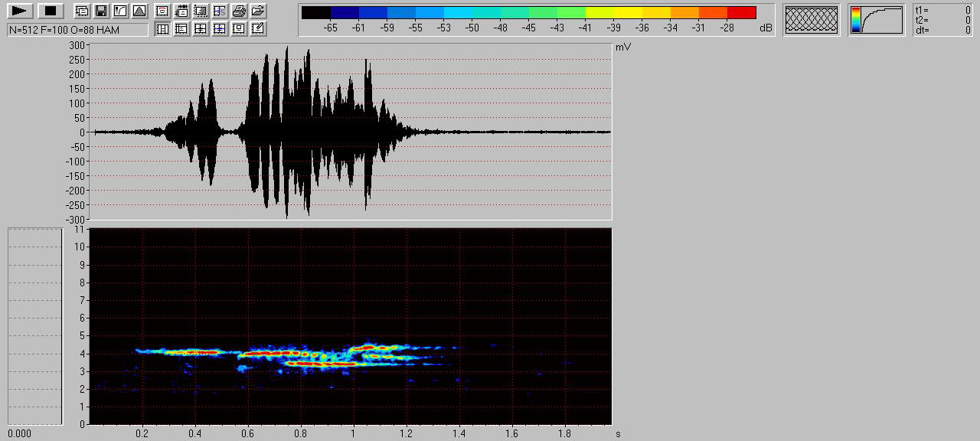Click the FFT parameters field N=512 F=100

pos(77,30)
